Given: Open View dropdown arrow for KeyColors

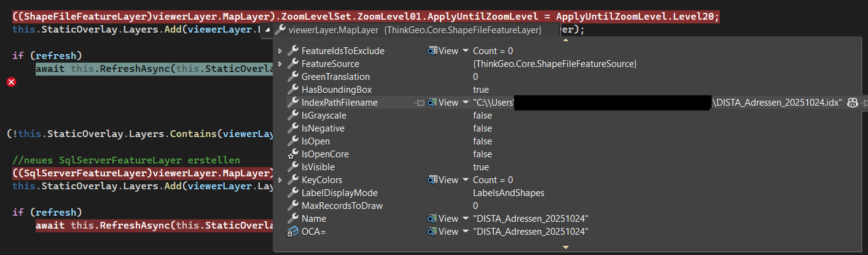Looking at the screenshot, I should (x=465, y=180).
